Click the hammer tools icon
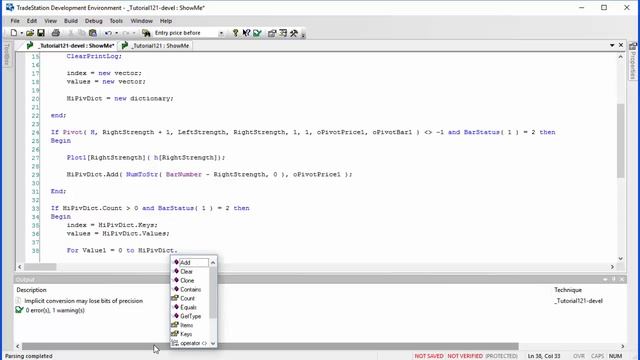640x360 pixels. (294, 33)
